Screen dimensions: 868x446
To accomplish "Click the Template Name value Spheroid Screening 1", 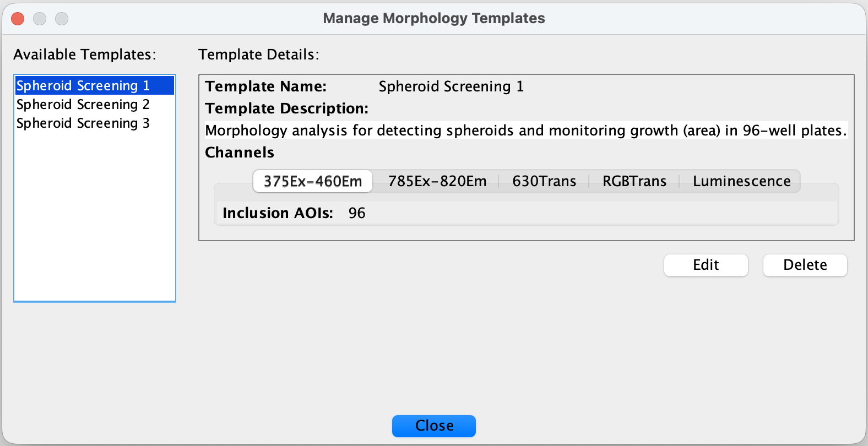I will (x=451, y=86).
